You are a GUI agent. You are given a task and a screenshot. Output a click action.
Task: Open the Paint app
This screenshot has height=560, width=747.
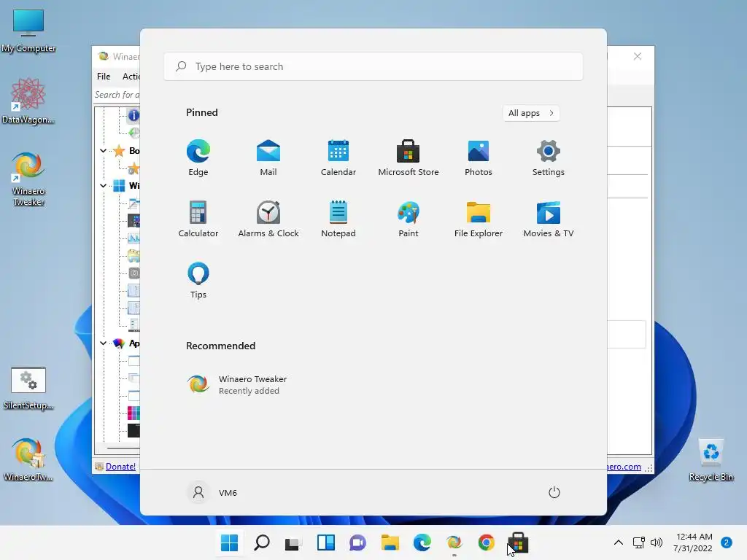[x=409, y=219]
